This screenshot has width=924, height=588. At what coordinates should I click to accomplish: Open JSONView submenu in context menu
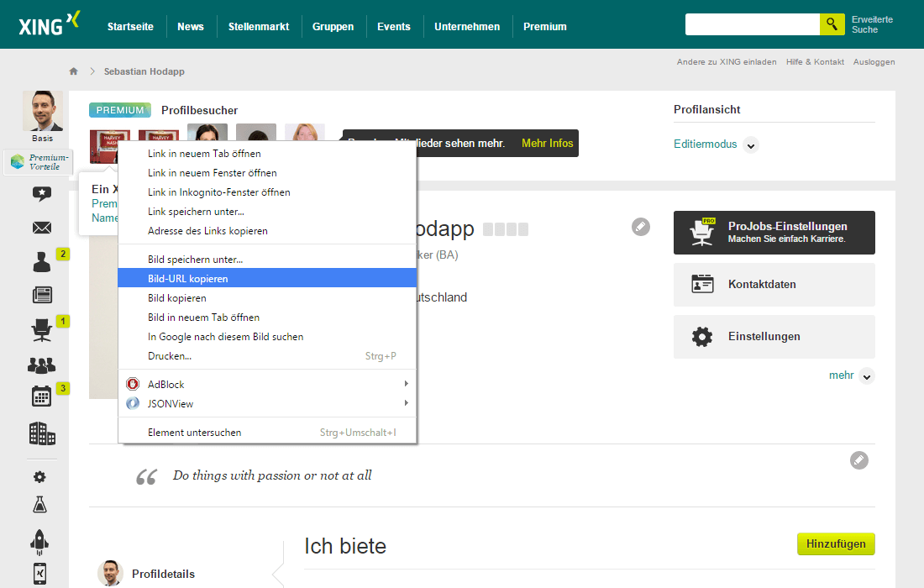click(267, 403)
